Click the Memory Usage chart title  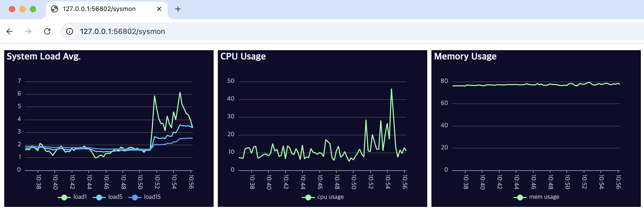click(465, 56)
